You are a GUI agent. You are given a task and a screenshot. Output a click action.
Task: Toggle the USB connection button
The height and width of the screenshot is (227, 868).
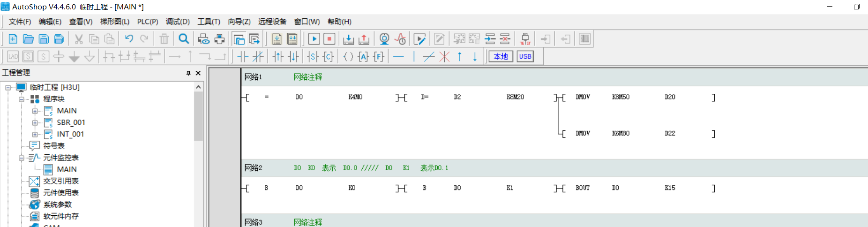click(x=525, y=57)
